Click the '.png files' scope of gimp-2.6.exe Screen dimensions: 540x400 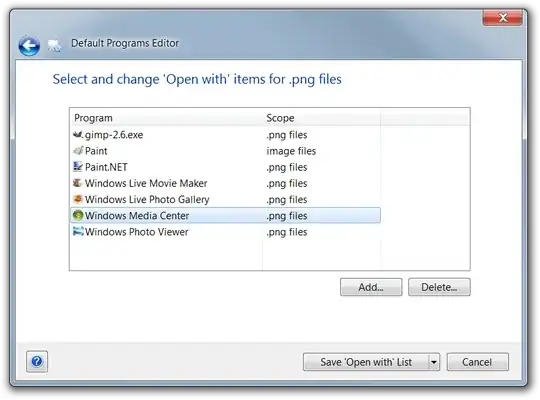[287, 135]
